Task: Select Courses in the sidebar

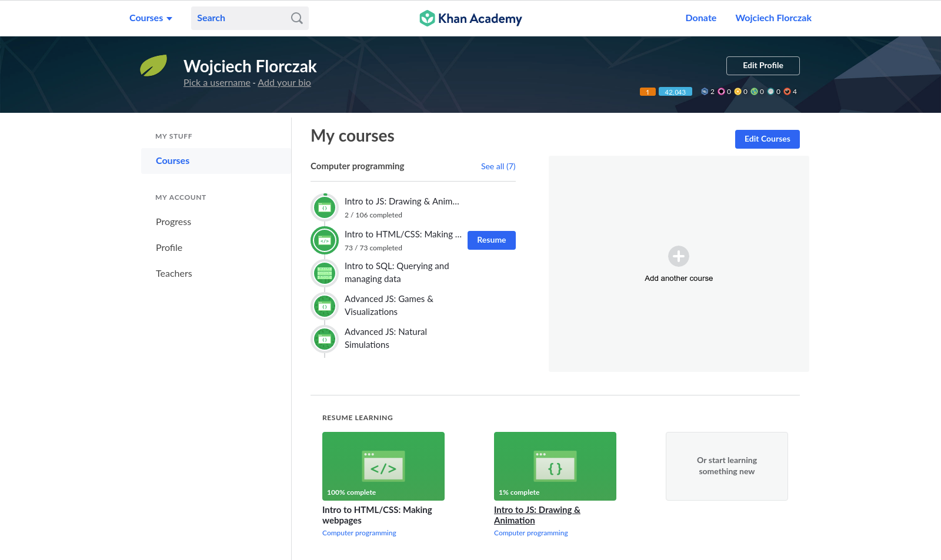Action: click(216, 161)
